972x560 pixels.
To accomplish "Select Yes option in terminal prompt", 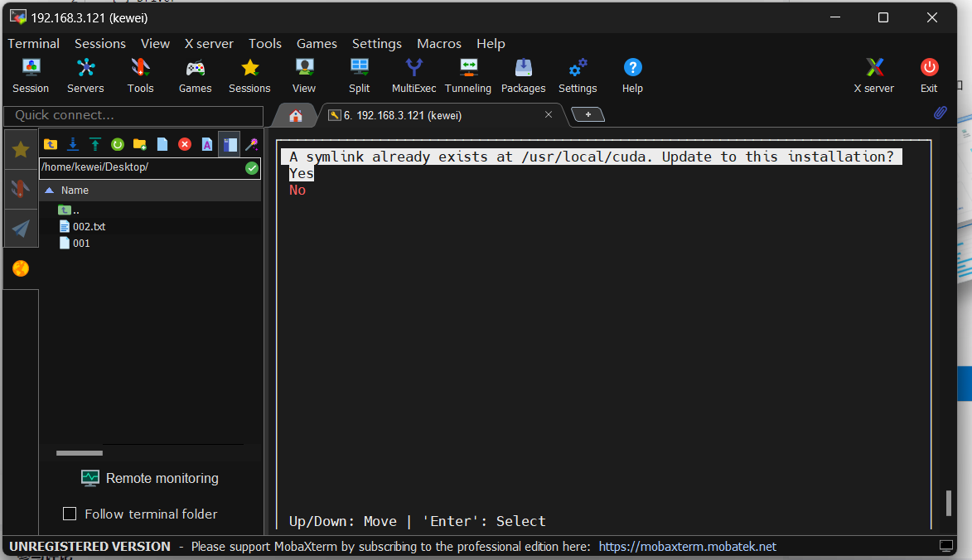I will point(302,173).
